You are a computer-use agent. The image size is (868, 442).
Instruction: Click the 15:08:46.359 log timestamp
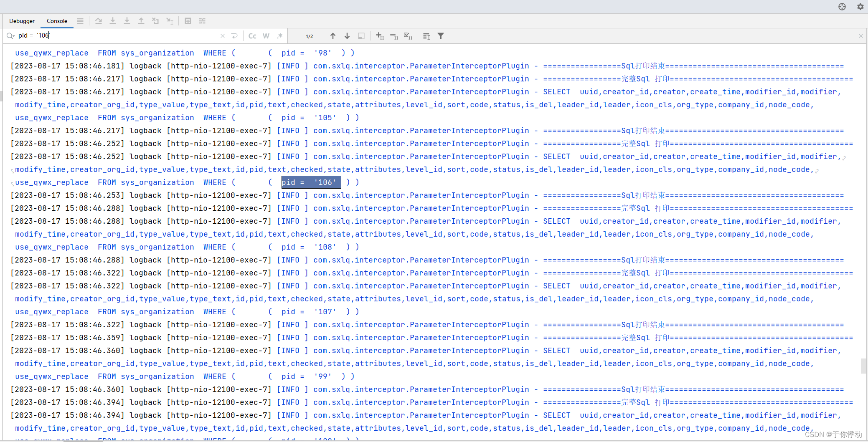(67, 338)
